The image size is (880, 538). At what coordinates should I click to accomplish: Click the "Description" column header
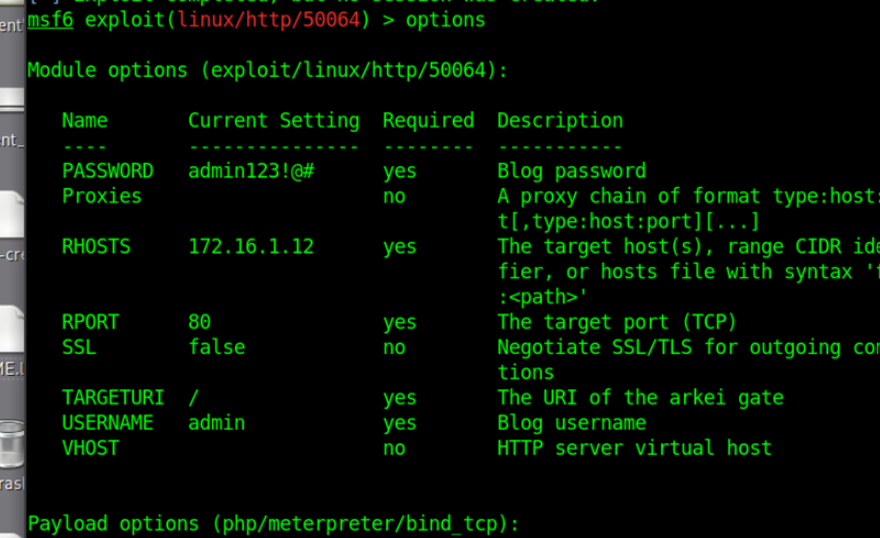(560, 121)
